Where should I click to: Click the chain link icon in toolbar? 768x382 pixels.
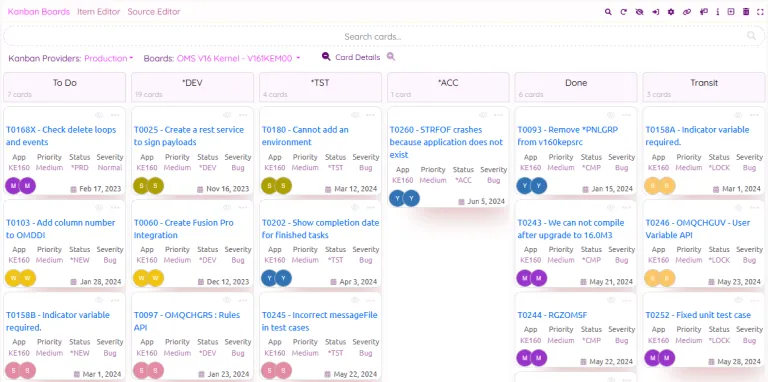tap(687, 12)
